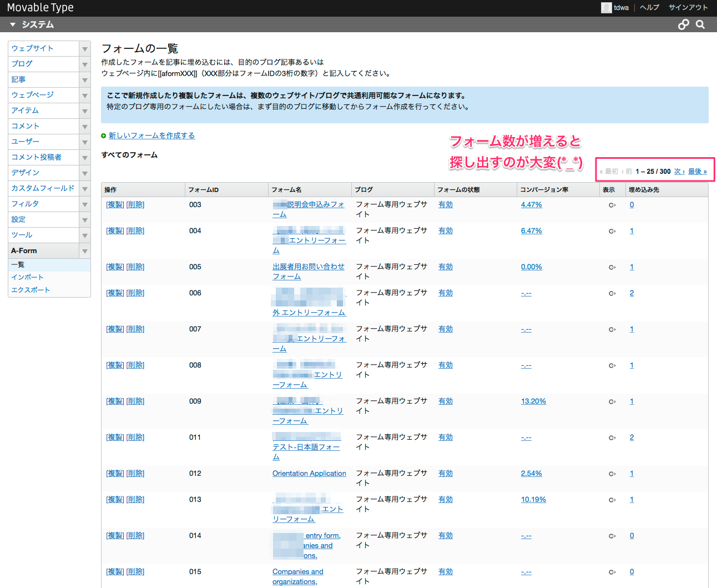Expand the ウェブサイト sidebar menu arrow

85,49
